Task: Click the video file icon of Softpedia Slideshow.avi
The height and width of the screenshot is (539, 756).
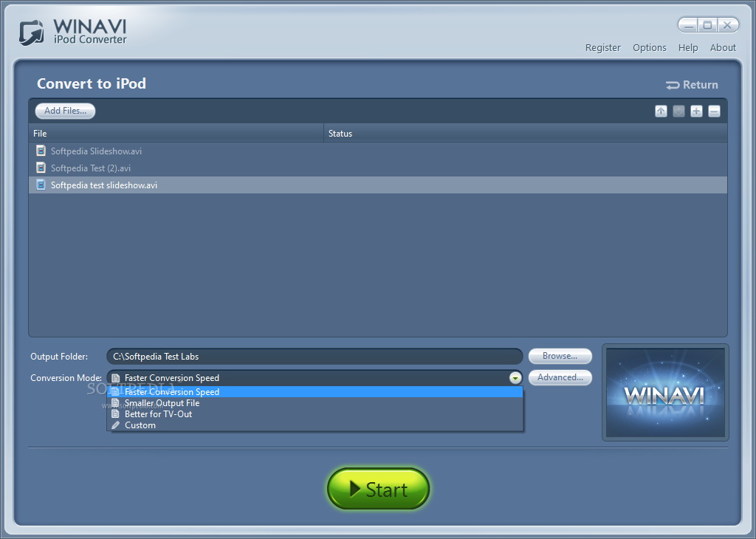Action: click(41, 151)
